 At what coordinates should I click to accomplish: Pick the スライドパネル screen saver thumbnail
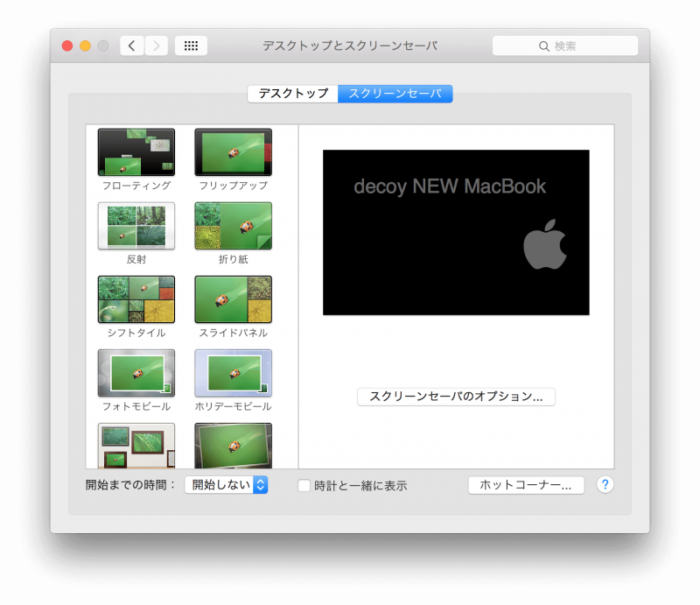click(x=233, y=299)
